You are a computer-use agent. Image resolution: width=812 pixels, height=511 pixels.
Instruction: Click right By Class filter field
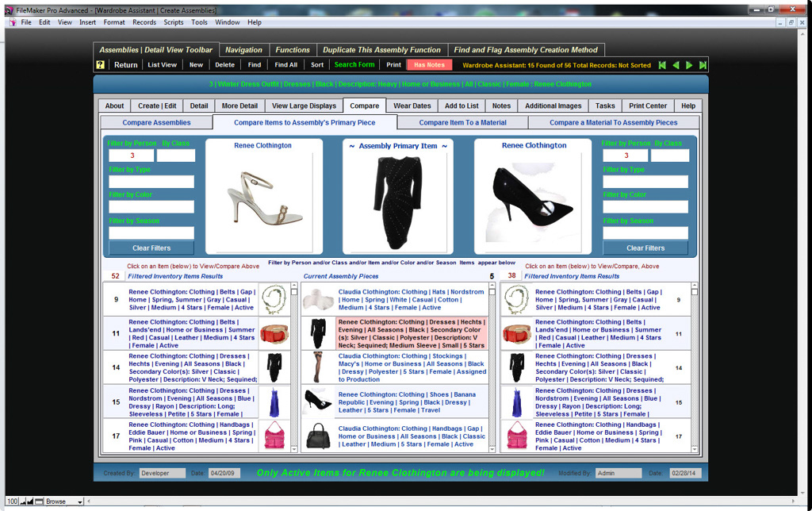click(x=669, y=156)
